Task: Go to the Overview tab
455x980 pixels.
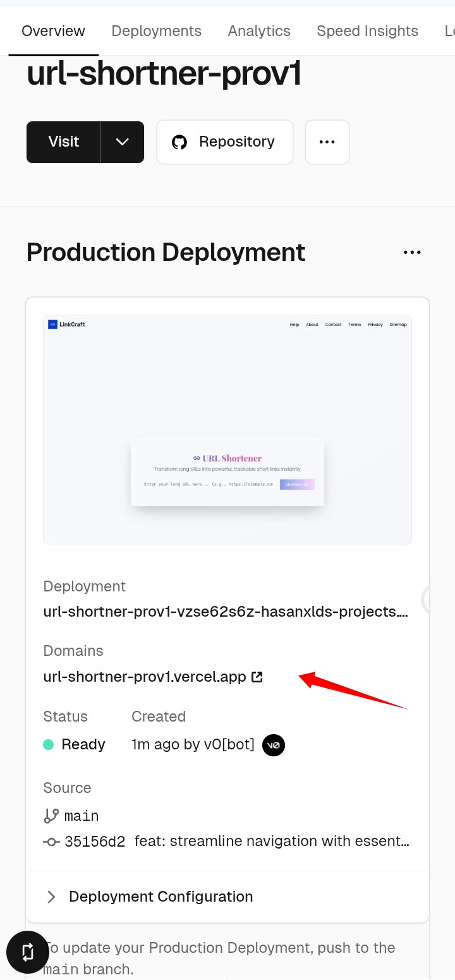Action: [53, 31]
